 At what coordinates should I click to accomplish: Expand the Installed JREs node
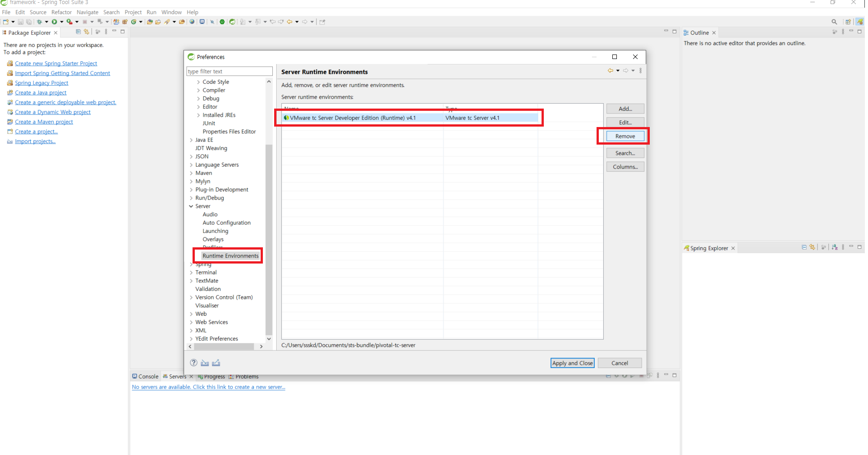pyautogui.click(x=198, y=115)
